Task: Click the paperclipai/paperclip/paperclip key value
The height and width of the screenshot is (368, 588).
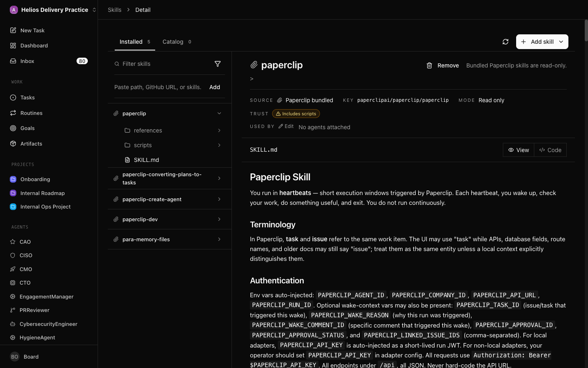Action: (403, 100)
